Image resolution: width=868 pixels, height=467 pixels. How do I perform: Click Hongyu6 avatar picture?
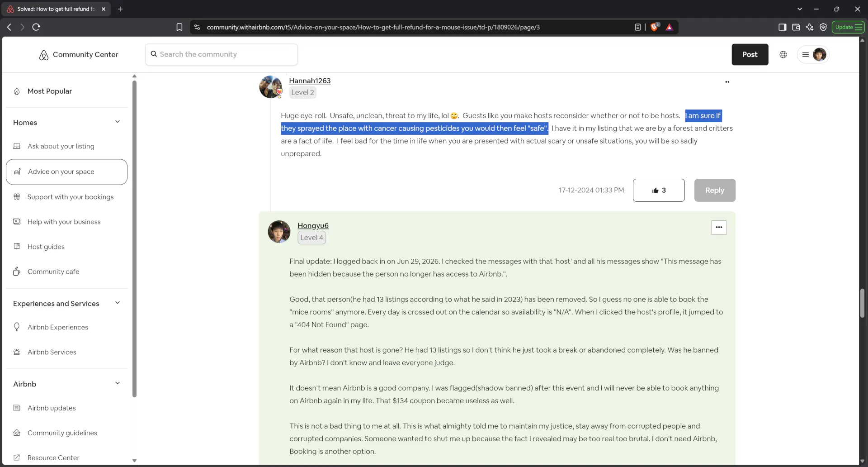279,232
